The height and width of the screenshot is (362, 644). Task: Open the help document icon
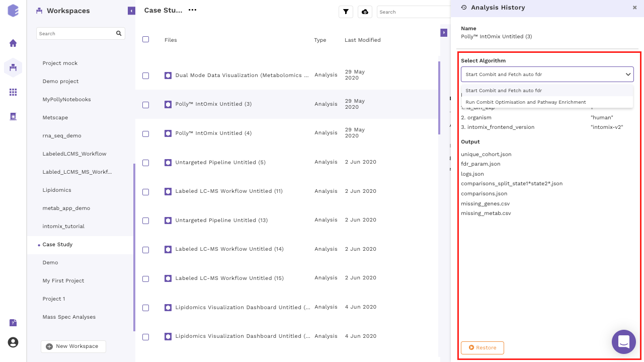(13, 323)
